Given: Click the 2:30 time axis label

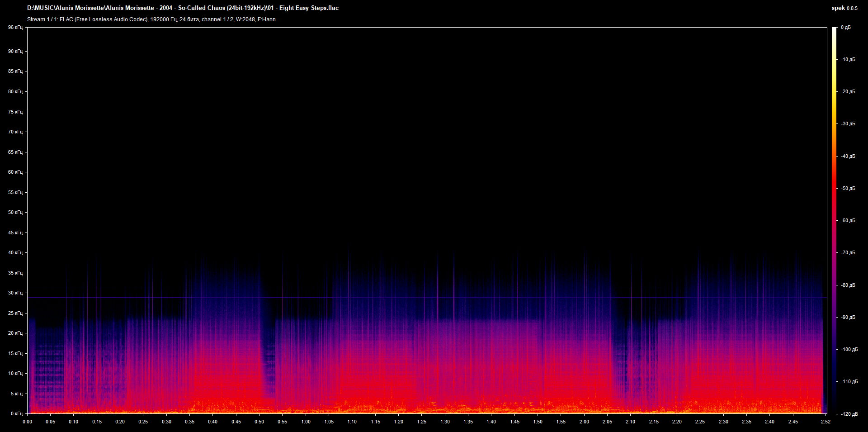Looking at the screenshot, I should click(x=723, y=422).
